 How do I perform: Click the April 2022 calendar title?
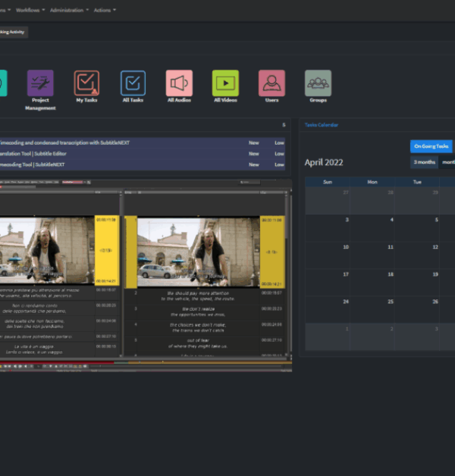[x=324, y=162]
